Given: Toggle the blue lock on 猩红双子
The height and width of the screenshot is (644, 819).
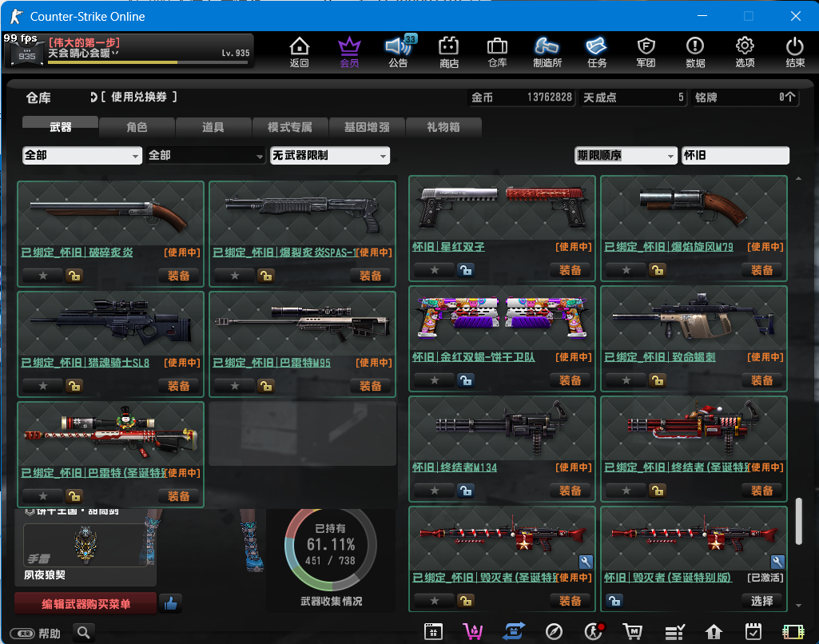Looking at the screenshot, I should [x=466, y=270].
